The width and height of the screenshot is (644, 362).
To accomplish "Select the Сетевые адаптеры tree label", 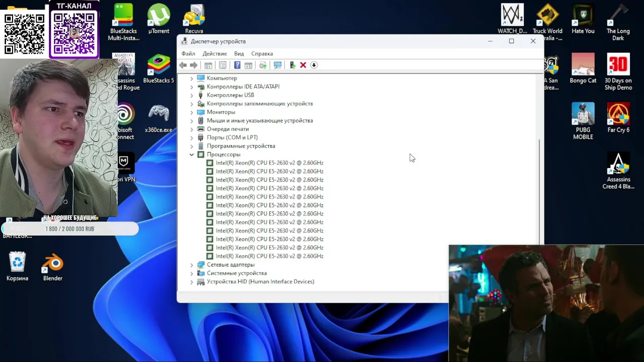I will (230, 264).
